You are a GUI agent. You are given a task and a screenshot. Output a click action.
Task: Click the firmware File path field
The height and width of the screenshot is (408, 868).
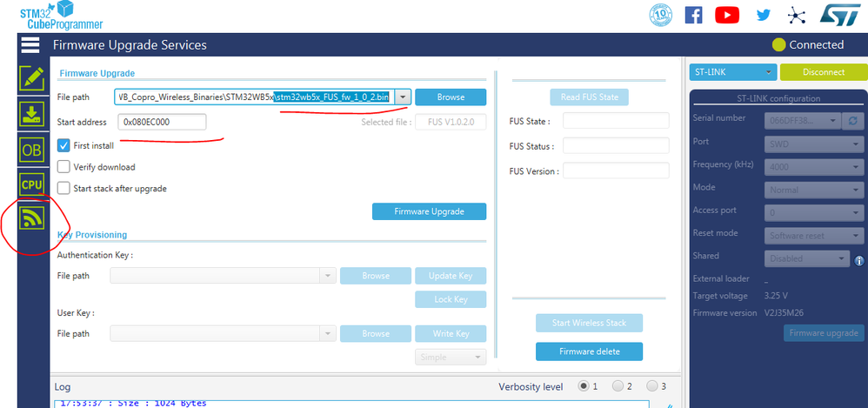[255, 97]
